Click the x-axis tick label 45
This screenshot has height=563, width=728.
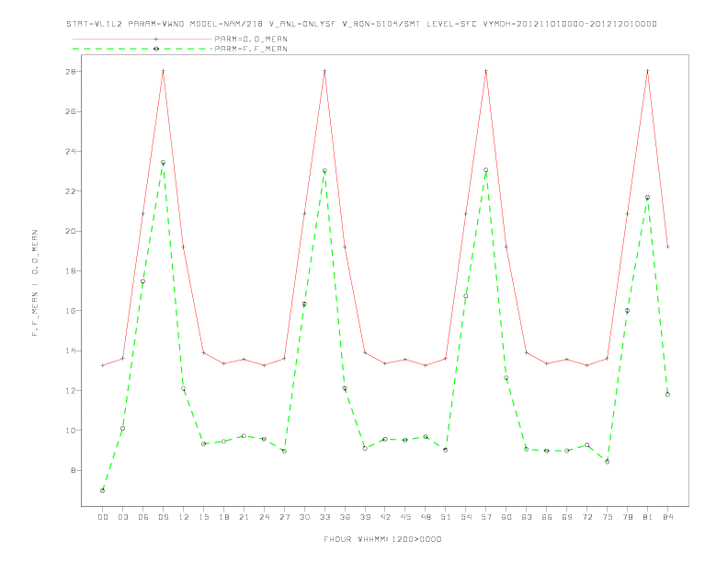coord(405,517)
